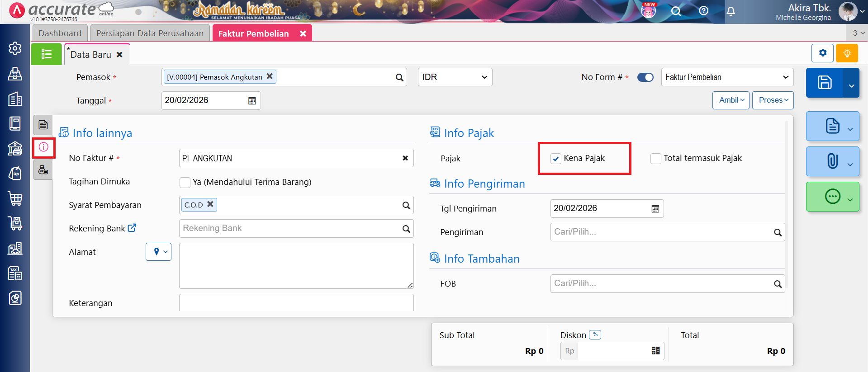The height and width of the screenshot is (372, 868).
Task: Click the Proses button
Action: click(x=773, y=100)
